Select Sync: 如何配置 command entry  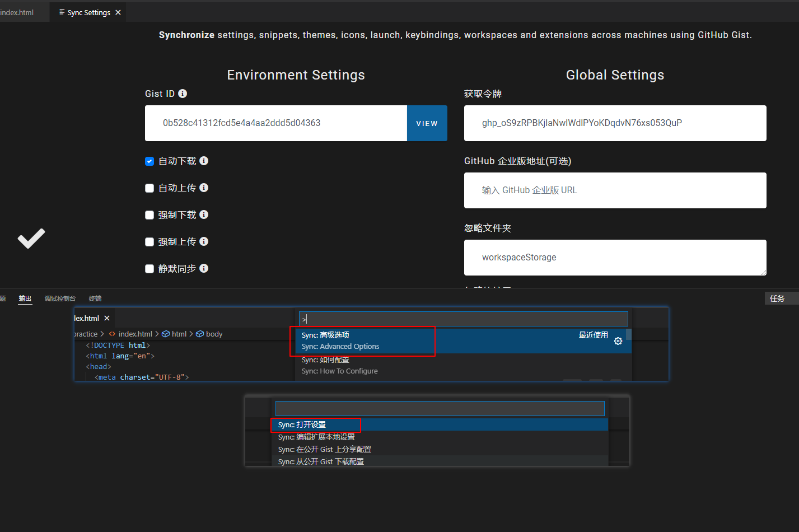464,365
